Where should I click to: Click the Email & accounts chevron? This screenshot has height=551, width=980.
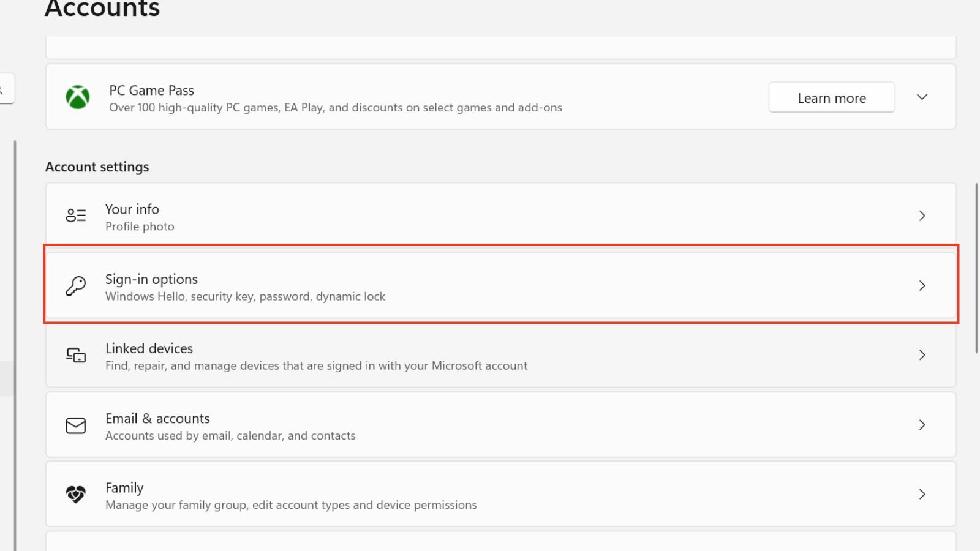[x=922, y=425]
